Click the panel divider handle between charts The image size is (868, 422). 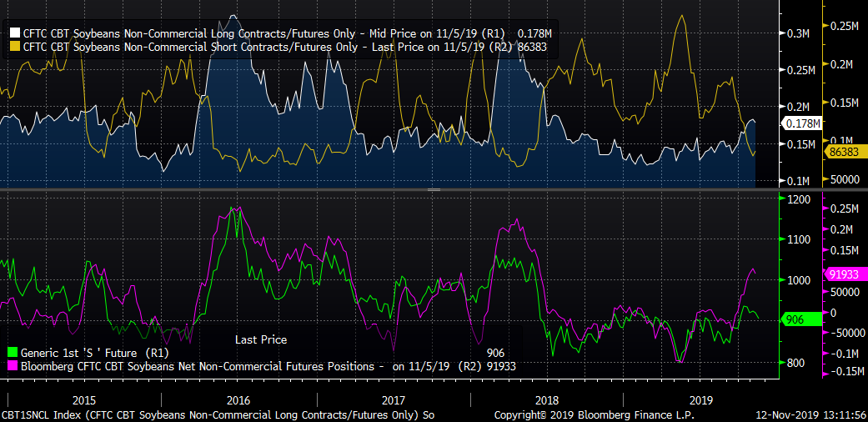[434, 190]
